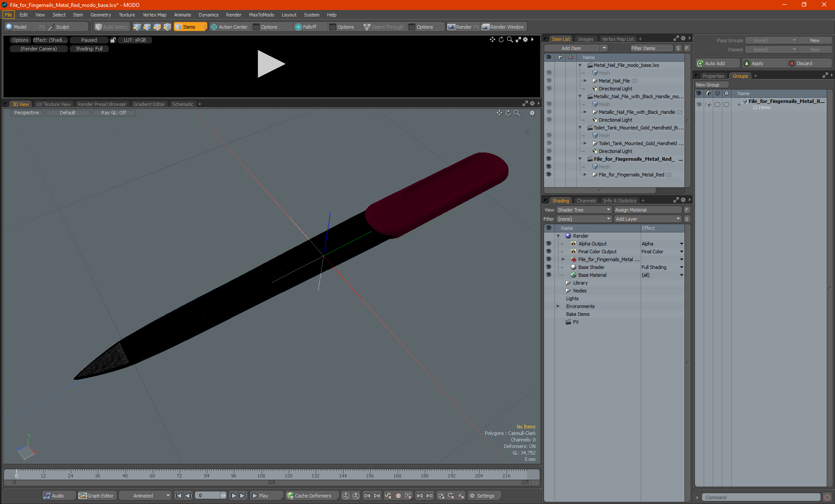Open Graph Editor
The width and height of the screenshot is (835, 504).
pyautogui.click(x=97, y=496)
